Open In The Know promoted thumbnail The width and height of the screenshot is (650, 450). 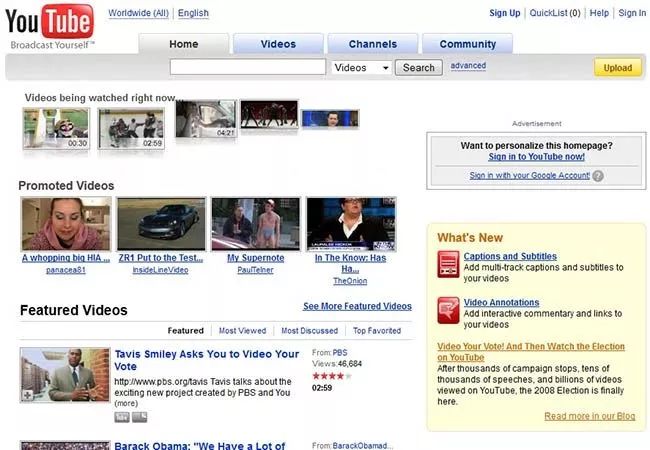[351, 224]
